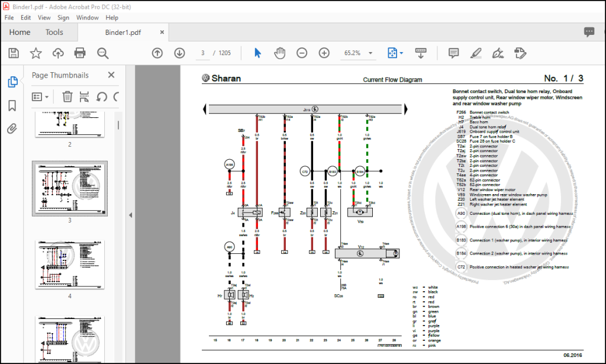This screenshot has width=606, height=364.
Task: Open the Help menu
Action: tap(112, 17)
